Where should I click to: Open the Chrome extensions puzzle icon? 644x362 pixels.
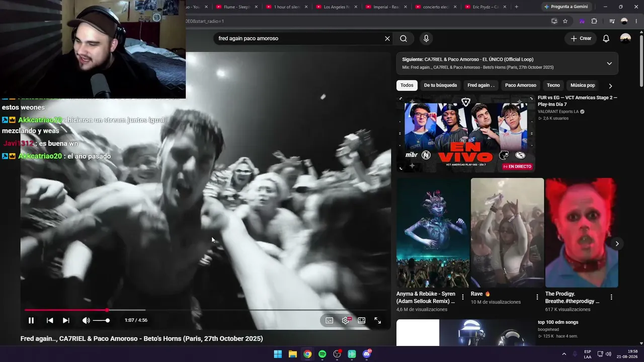click(594, 21)
